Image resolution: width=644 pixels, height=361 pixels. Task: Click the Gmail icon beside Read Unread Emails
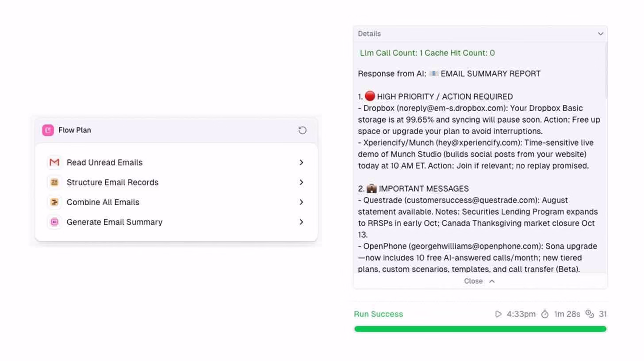click(54, 162)
